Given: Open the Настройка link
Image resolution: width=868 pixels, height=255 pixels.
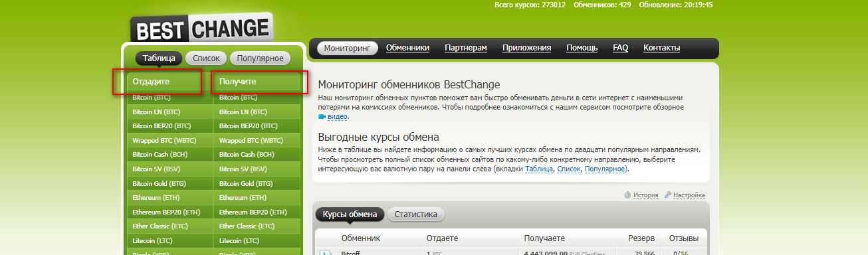Looking at the screenshot, I should [689, 195].
